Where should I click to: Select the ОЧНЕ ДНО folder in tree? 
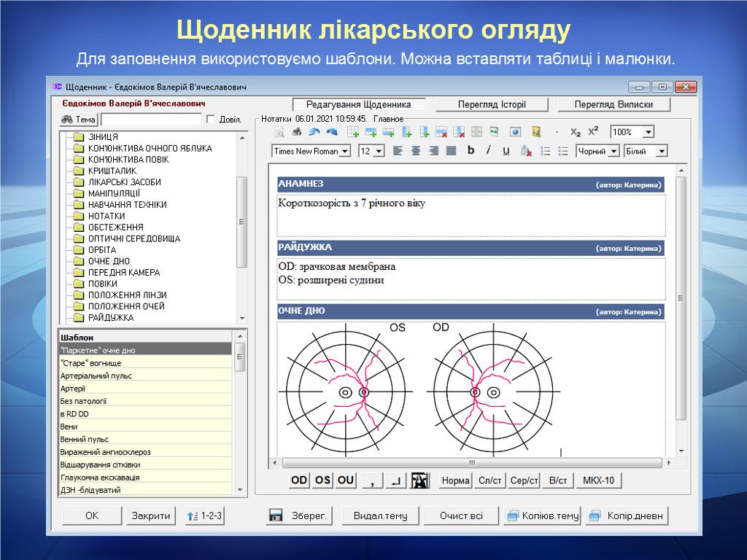tap(109, 261)
